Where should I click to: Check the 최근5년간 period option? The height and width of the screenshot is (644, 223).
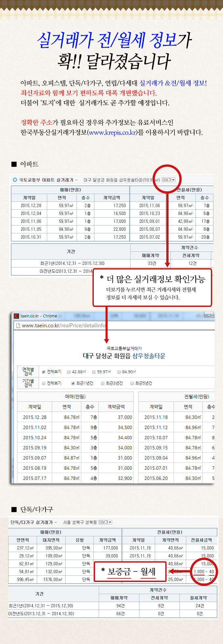point(132,383)
